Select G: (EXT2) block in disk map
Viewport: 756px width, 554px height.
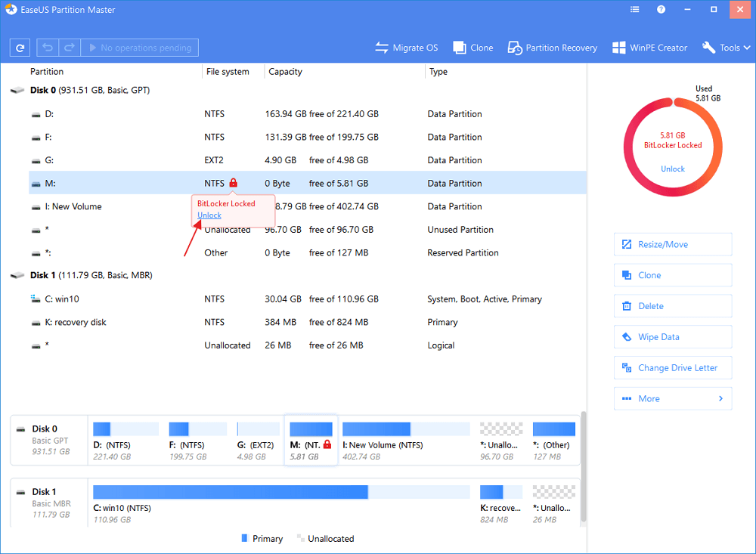258,441
